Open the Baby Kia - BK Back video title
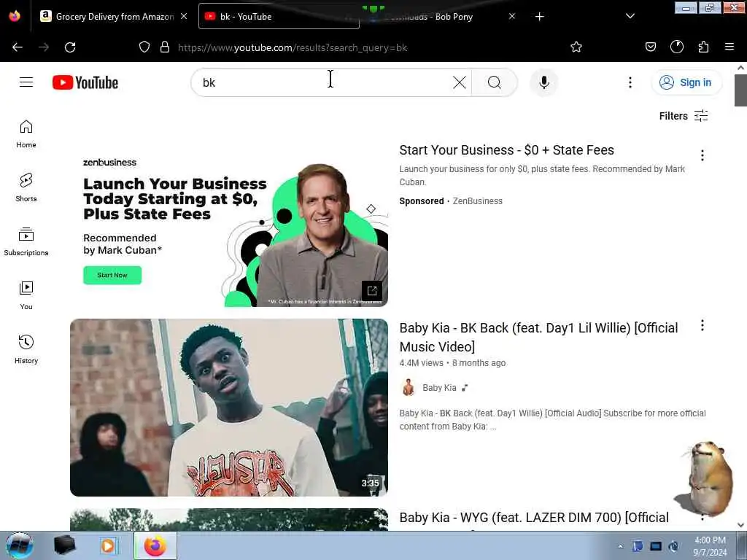The width and height of the screenshot is (747, 560). pyautogui.click(x=538, y=337)
